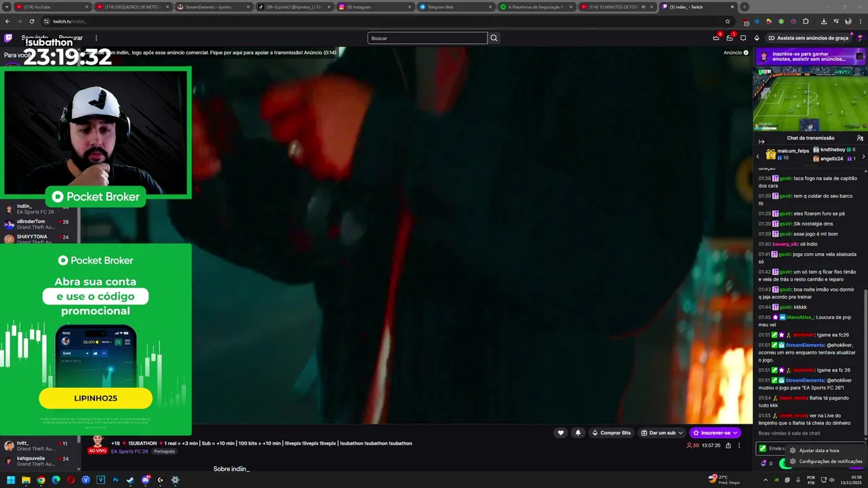The width and height of the screenshot is (868, 488).
Task: Click the channel points icon in chat
Action: (764, 464)
